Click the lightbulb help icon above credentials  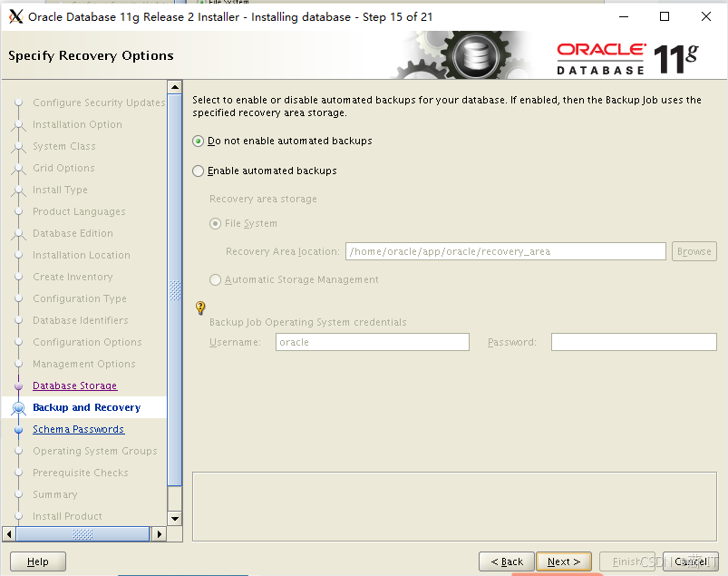click(199, 308)
